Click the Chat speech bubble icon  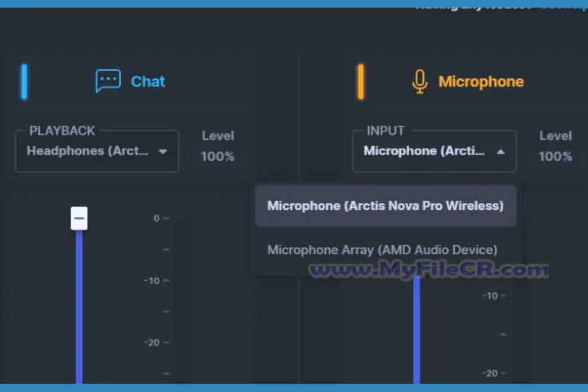tap(108, 81)
